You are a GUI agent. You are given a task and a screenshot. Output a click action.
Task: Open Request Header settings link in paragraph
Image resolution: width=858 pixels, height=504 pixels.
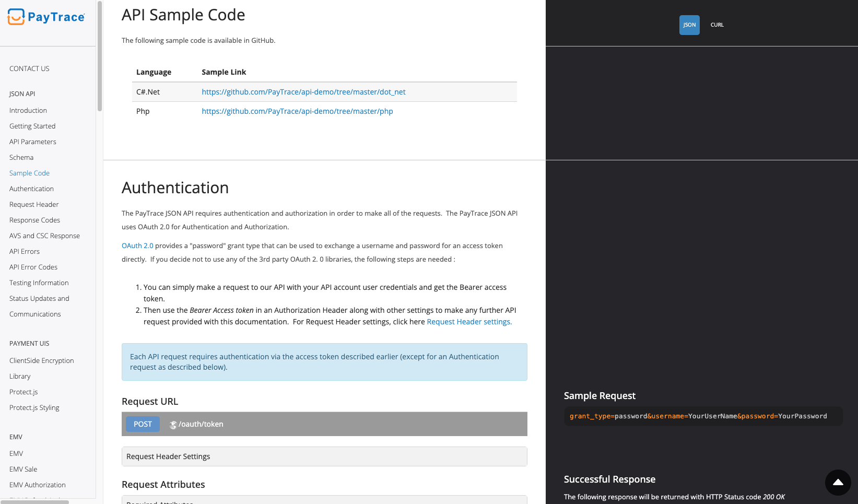[x=468, y=321]
